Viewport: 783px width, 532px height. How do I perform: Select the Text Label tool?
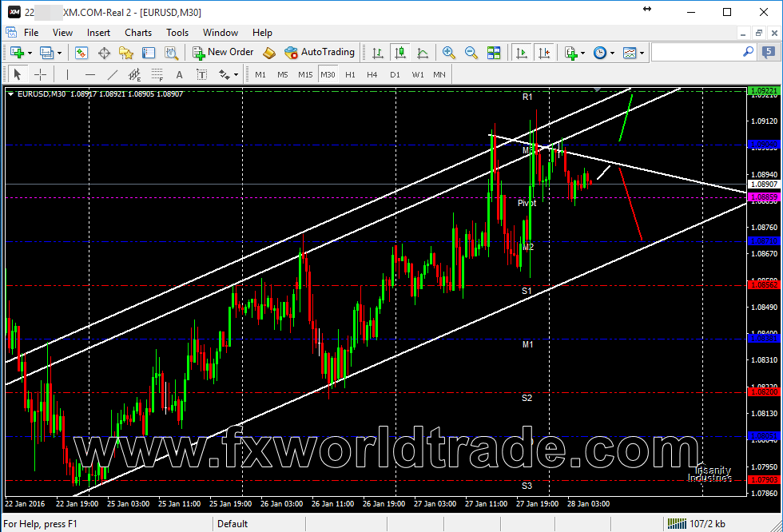(x=201, y=74)
